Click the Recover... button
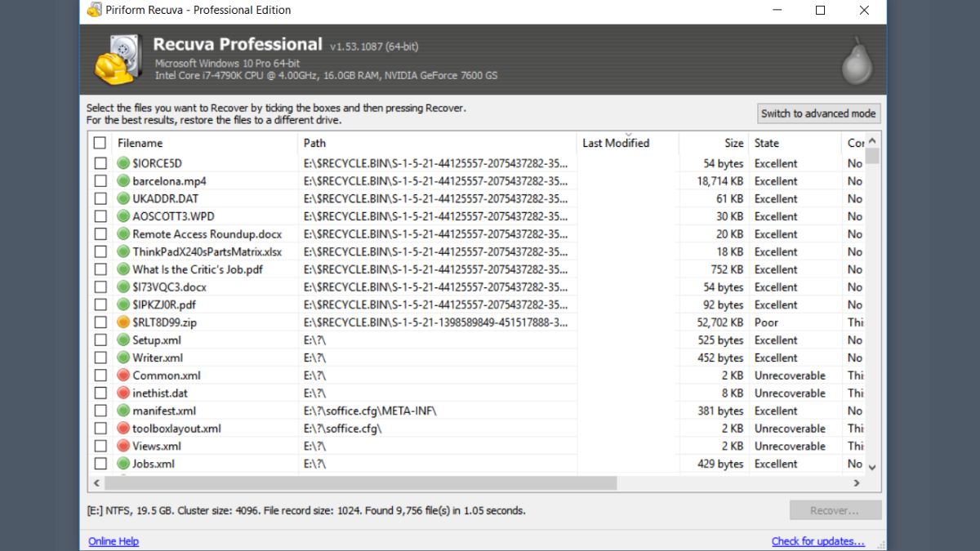Image resolution: width=980 pixels, height=551 pixels. [x=835, y=510]
